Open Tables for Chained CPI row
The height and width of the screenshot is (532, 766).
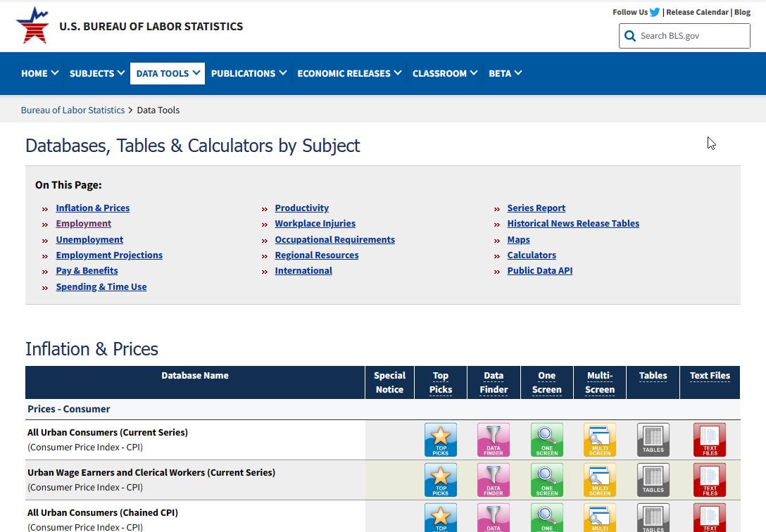tap(653, 517)
